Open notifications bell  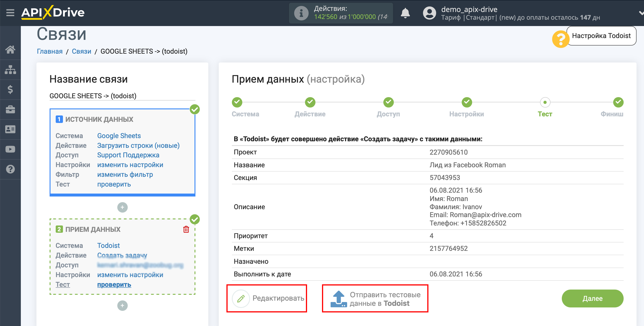click(405, 13)
